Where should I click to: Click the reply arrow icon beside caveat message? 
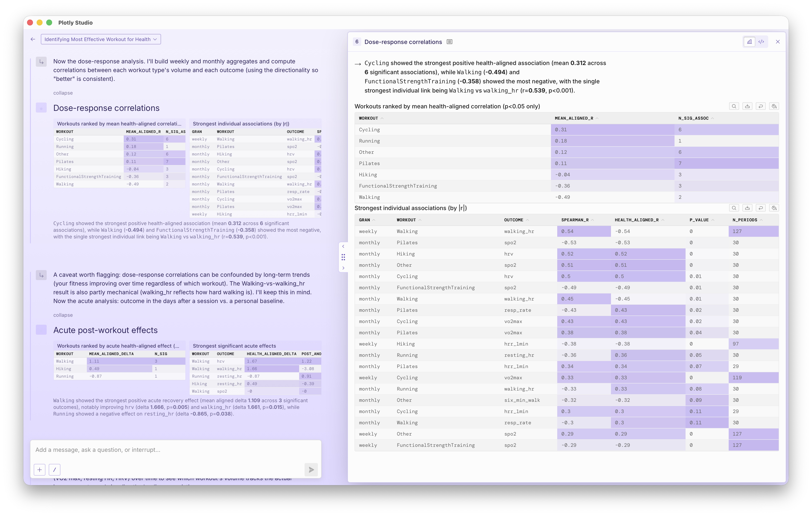41,275
